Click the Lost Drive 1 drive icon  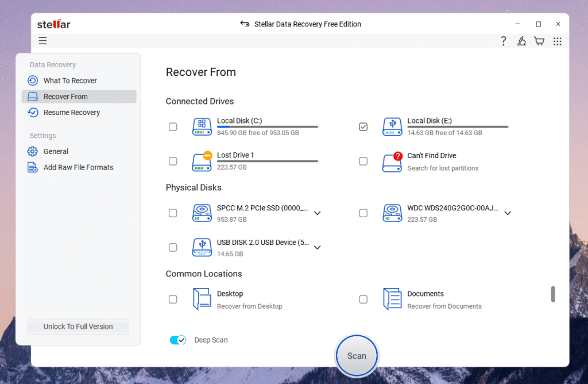(202, 162)
